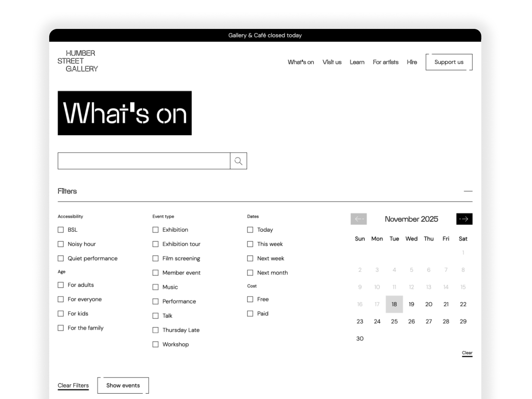
Task: Select the Thursday Late checkbox
Action: [x=156, y=330]
